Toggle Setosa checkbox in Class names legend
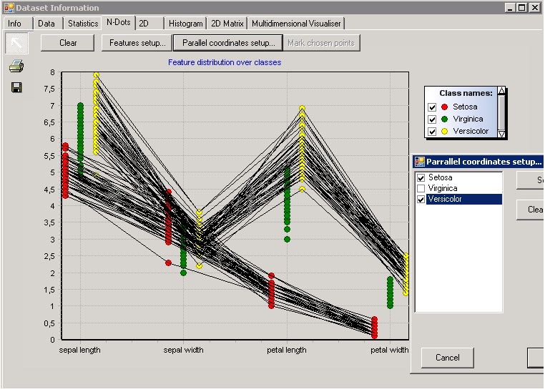545x392 pixels. pyautogui.click(x=432, y=107)
